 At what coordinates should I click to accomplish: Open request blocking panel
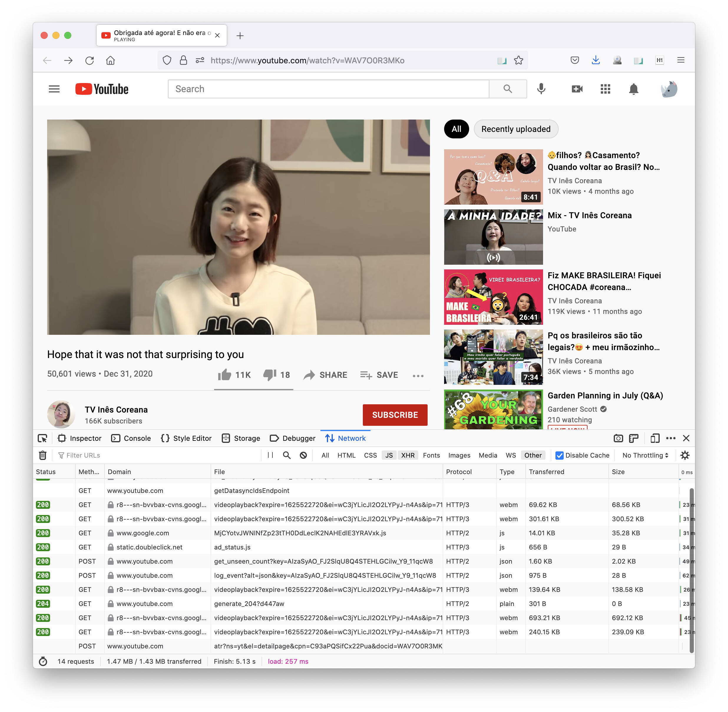tap(304, 455)
